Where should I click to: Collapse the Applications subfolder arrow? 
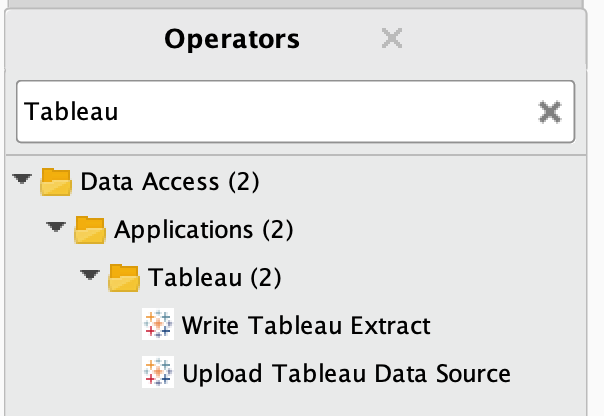point(57,229)
